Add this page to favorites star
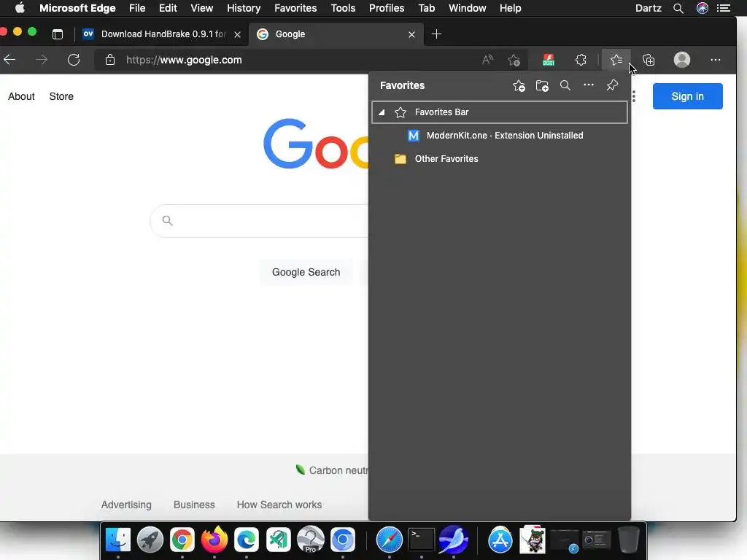Viewport: 747px width, 560px height. pyautogui.click(x=514, y=60)
